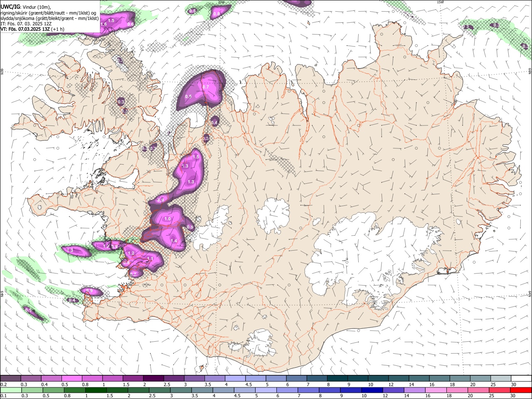This screenshot has width=532, height=399.
Task: Select the 1.1 precipitation value on the map
Action: click(150, 259)
